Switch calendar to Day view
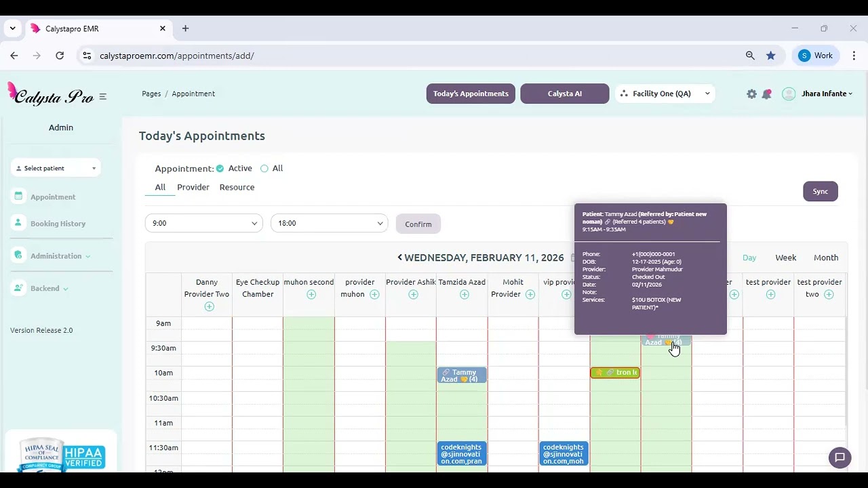This screenshot has height=488, width=868. click(749, 258)
